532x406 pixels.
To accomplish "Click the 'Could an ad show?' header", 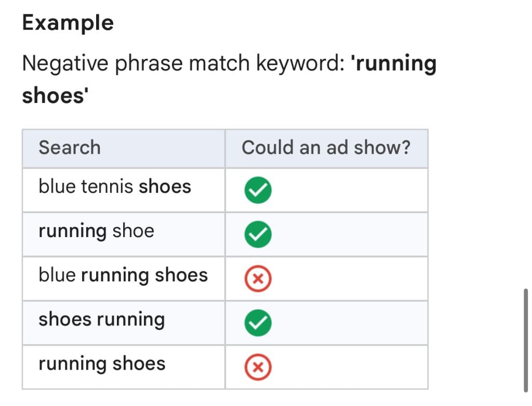I will coord(326,148).
